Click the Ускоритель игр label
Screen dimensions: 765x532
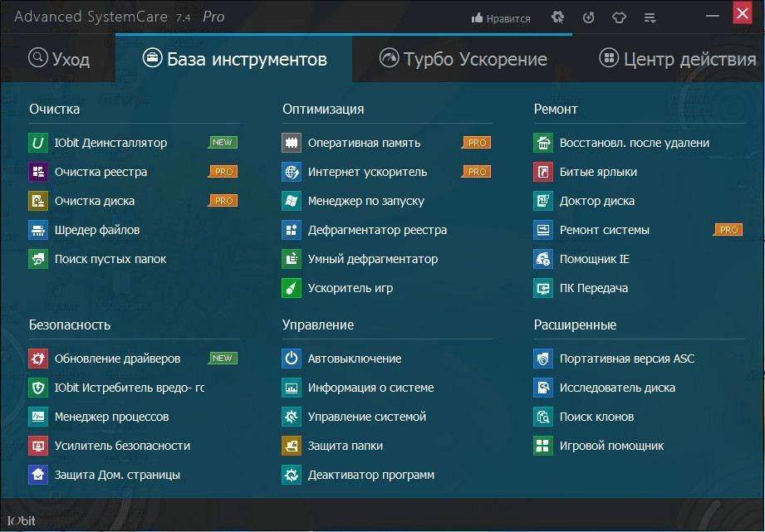click(350, 288)
